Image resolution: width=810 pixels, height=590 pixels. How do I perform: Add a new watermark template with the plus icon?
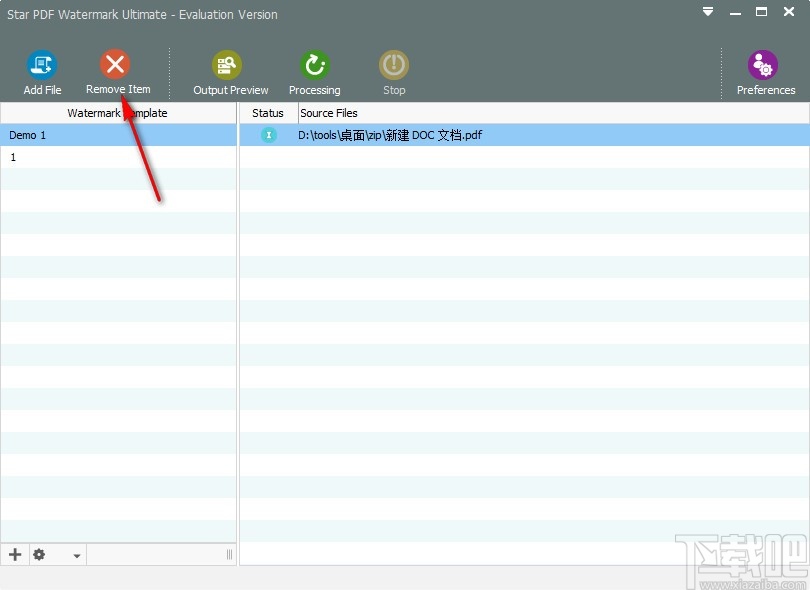15,555
